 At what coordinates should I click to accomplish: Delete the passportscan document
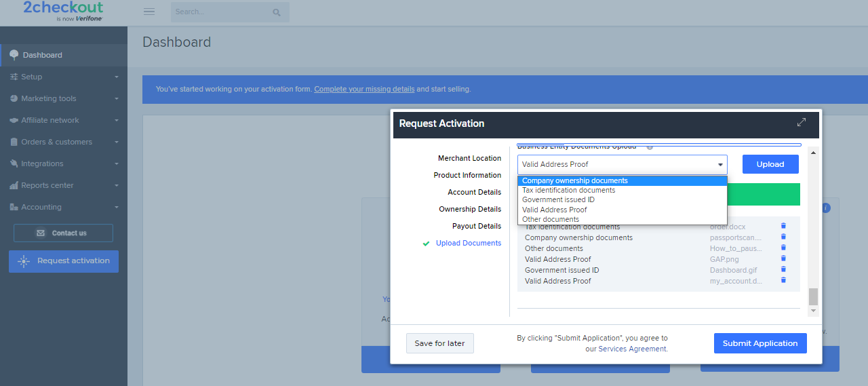(783, 237)
